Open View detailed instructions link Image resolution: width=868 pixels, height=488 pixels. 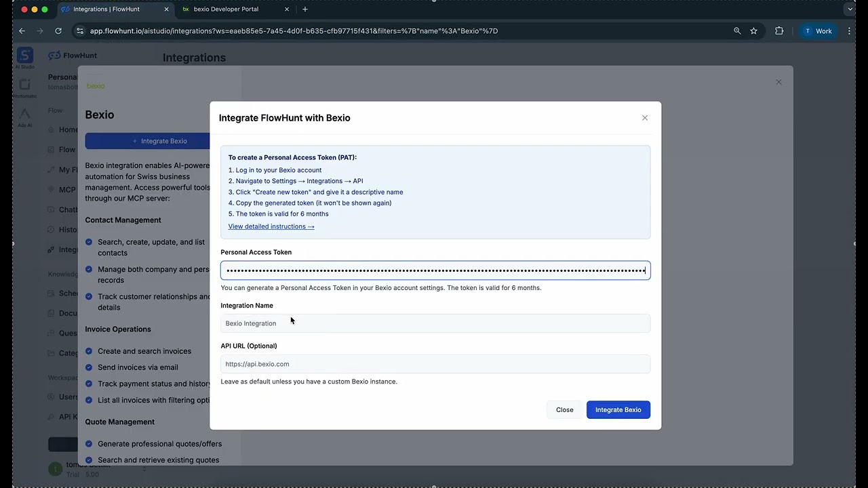coord(271,226)
